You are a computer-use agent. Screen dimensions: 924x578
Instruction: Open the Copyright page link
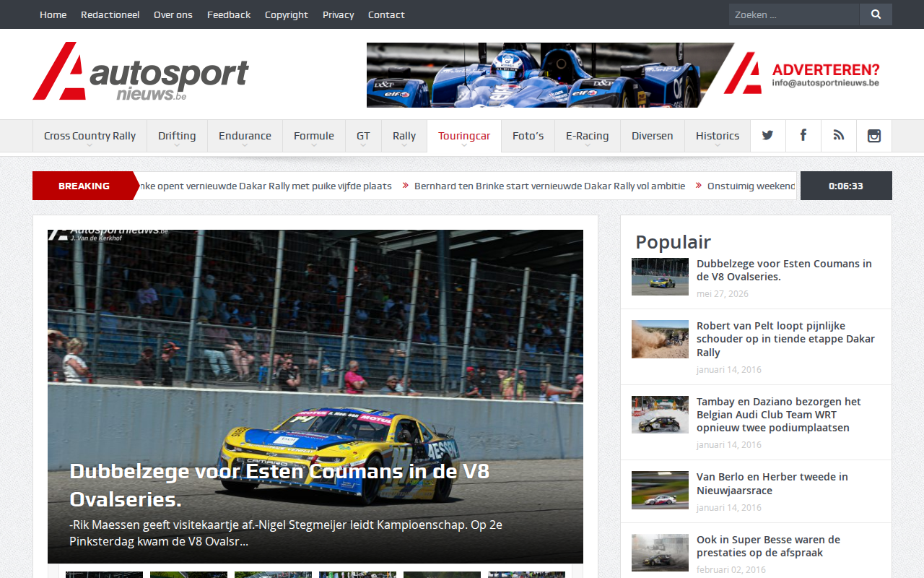click(x=286, y=14)
